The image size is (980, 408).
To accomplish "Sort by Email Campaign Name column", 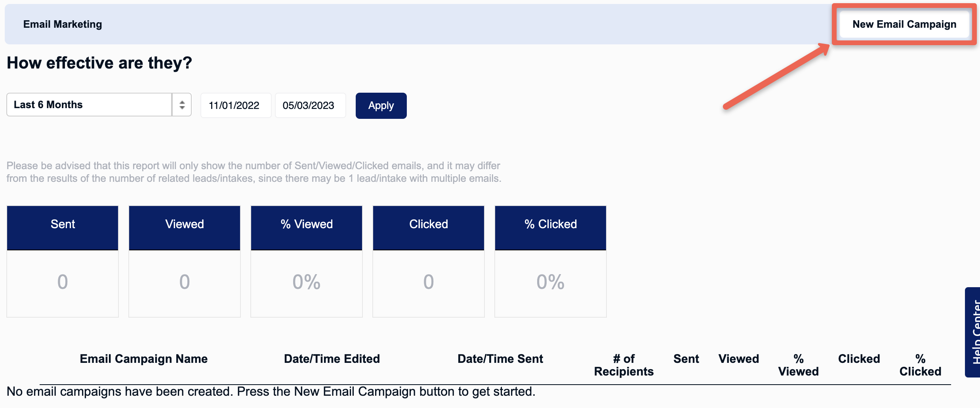I will [x=144, y=359].
